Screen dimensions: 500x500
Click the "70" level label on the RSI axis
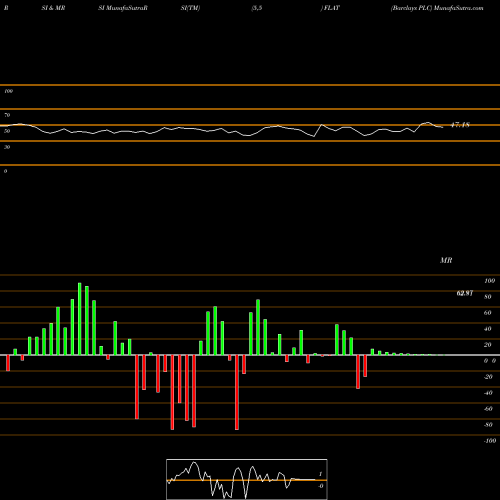coord(7,115)
